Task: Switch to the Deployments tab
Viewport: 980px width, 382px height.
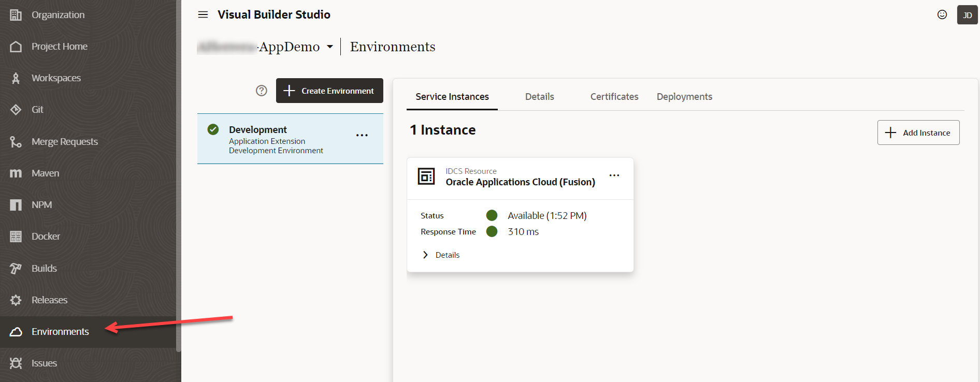Action: [684, 97]
